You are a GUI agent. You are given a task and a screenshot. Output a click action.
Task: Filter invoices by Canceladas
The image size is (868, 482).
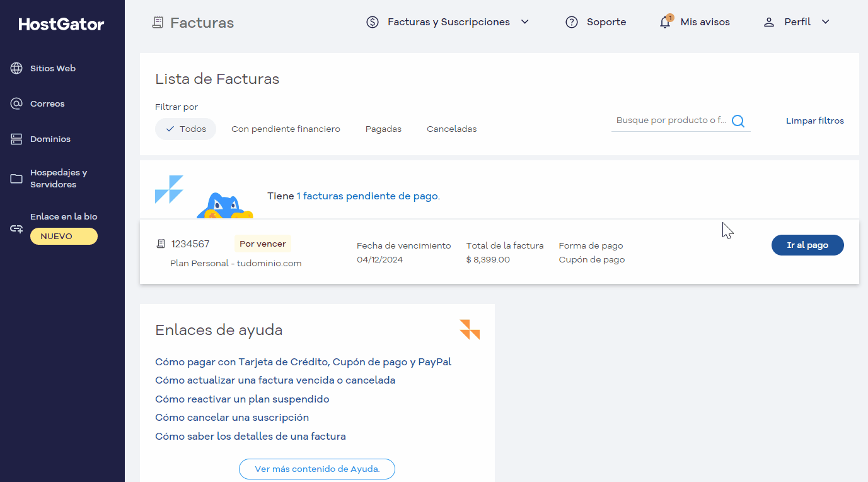pyautogui.click(x=451, y=129)
